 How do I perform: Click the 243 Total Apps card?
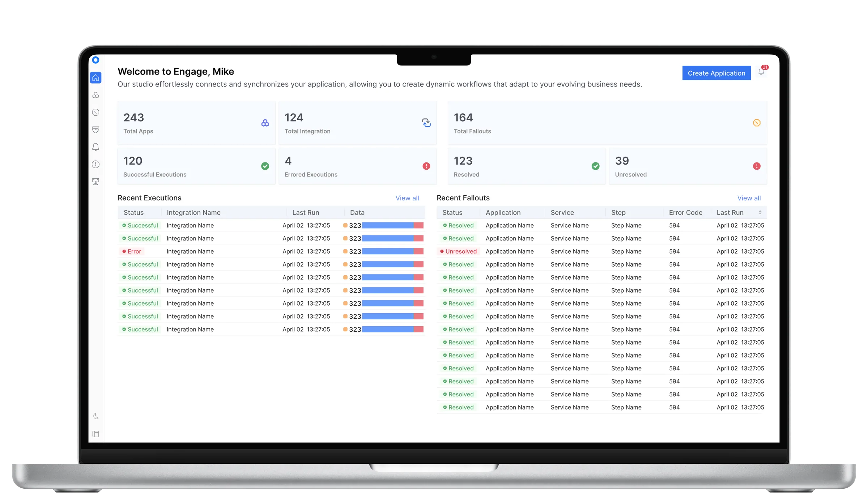point(196,123)
